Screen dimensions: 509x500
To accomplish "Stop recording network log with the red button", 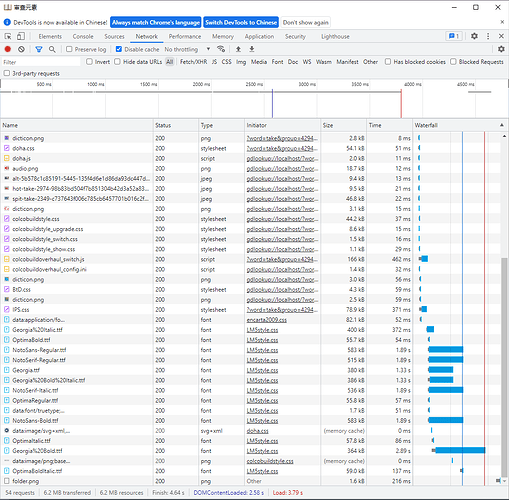I will pyautogui.click(x=8, y=49).
